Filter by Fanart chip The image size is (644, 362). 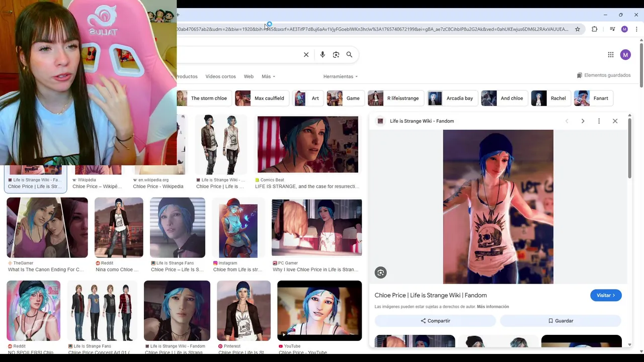click(593, 99)
